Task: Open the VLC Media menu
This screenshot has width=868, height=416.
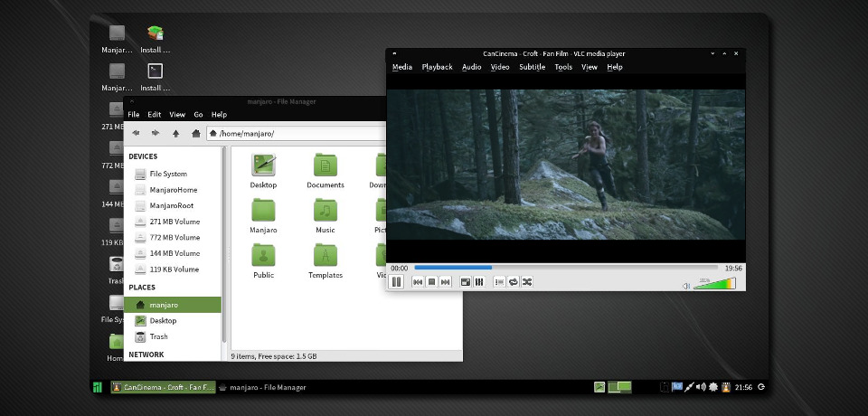Action: tap(402, 67)
